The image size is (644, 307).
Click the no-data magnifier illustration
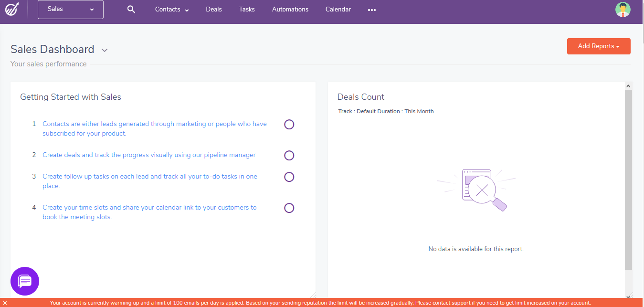[476, 190]
